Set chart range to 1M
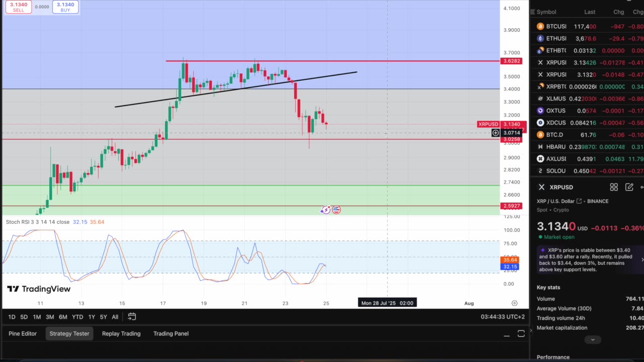Image resolution: width=644 pixels, height=362 pixels. coord(37,317)
